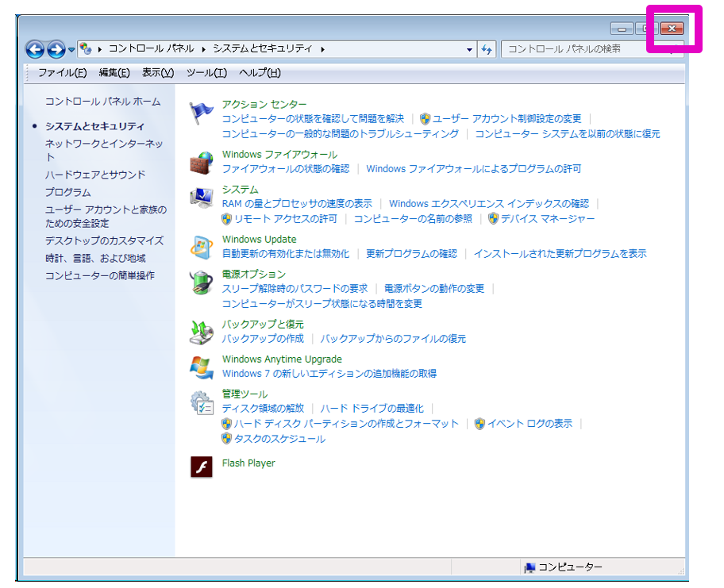
Task: Click the Action Center flag icon
Action: coord(202,113)
